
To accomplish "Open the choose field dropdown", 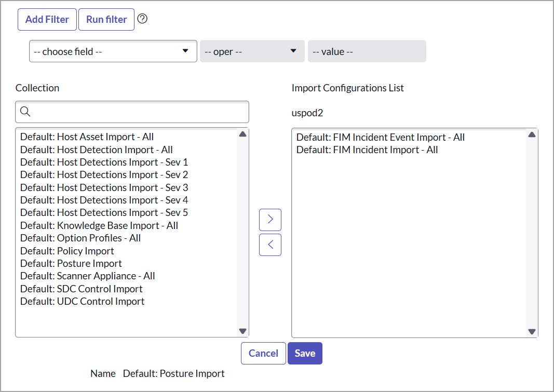I will 113,51.
